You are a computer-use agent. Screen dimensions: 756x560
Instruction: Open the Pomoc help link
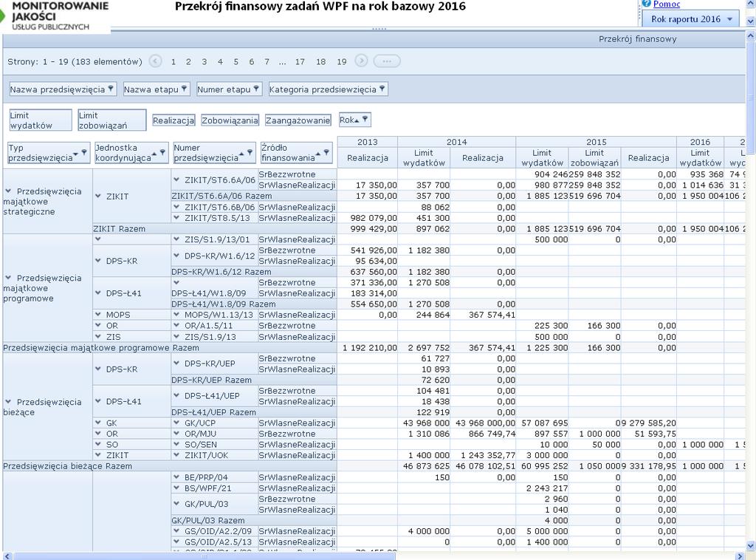667,4
